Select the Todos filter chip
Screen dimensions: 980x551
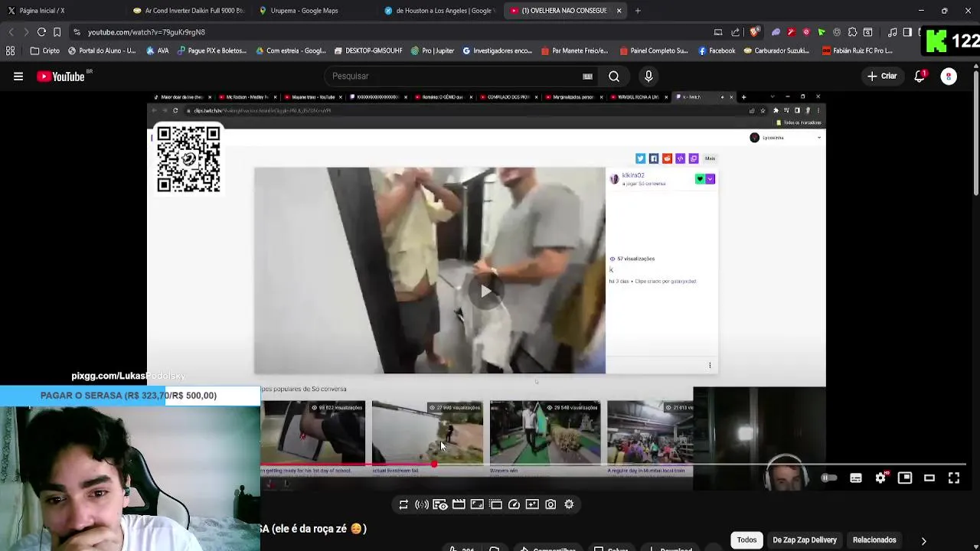tap(746, 540)
